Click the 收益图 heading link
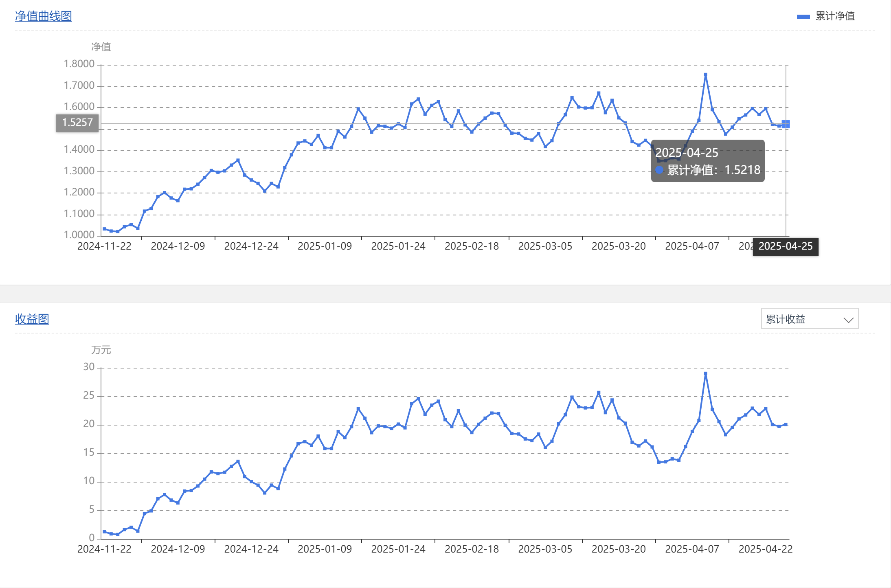 click(32, 319)
